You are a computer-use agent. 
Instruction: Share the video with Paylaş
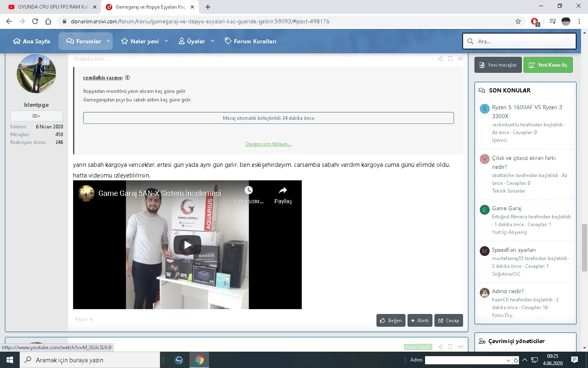tap(283, 195)
